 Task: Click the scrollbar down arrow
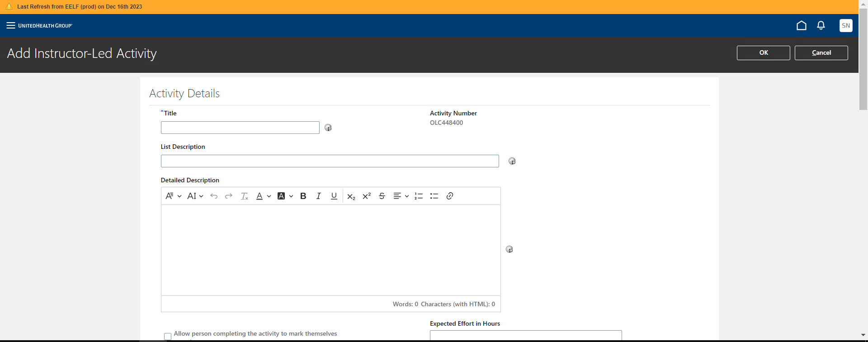pos(863,335)
